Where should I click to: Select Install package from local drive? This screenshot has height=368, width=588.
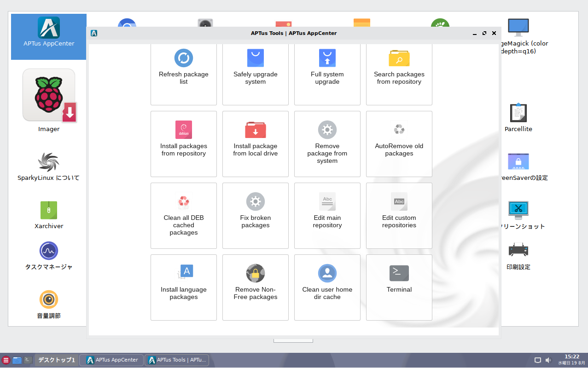point(256,144)
